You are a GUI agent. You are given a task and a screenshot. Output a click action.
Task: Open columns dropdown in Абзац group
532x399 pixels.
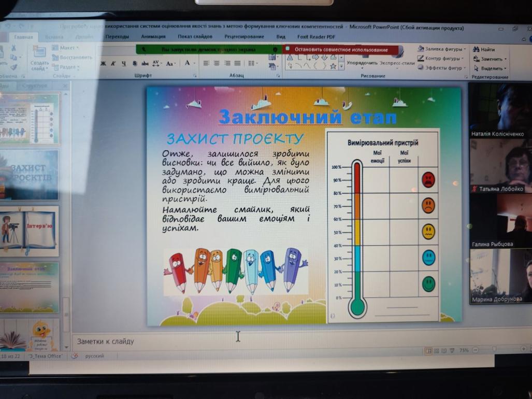coord(252,63)
